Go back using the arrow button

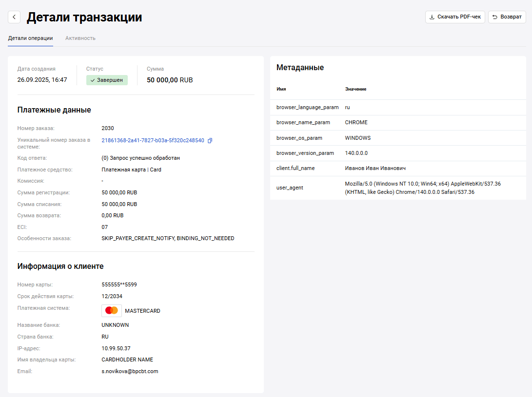coord(15,17)
